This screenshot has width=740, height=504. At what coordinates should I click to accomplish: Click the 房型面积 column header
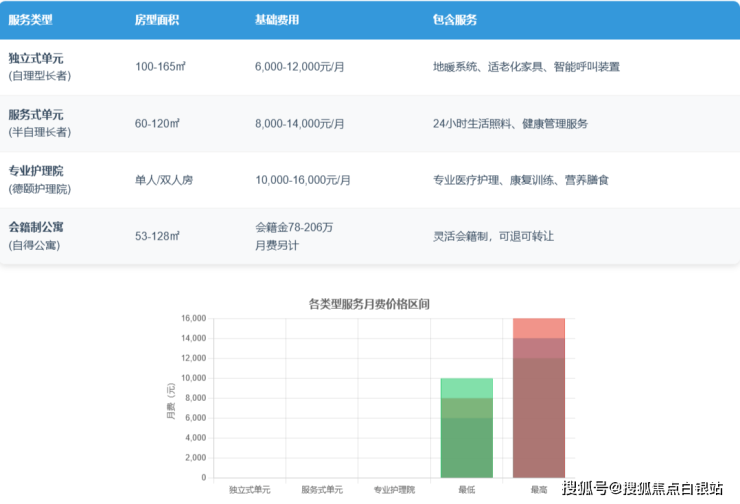(157, 20)
